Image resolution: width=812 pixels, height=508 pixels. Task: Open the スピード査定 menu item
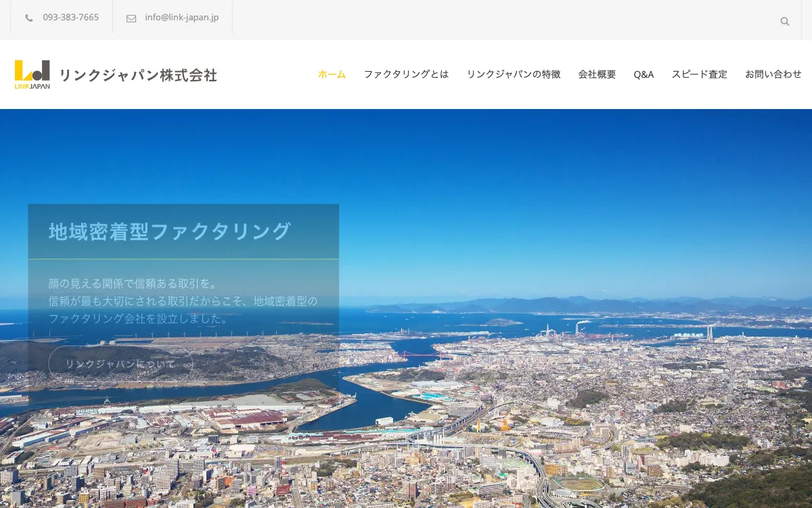coord(699,75)
